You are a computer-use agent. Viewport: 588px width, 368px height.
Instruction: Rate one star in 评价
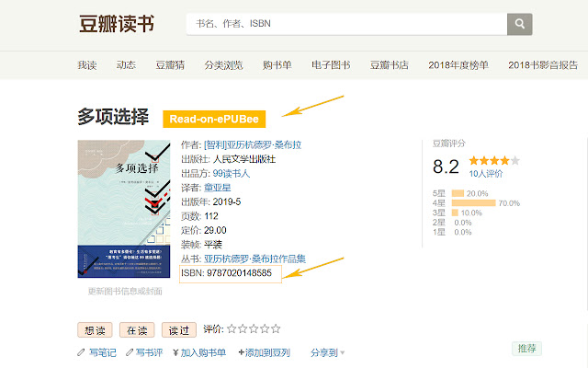click(232, 329)
